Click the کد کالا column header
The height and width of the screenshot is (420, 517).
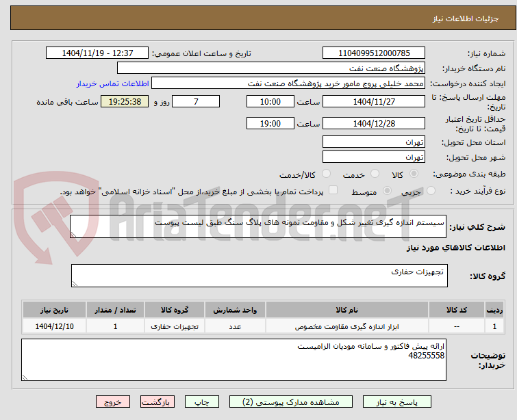pyautogui.click(x=457, y=310)
